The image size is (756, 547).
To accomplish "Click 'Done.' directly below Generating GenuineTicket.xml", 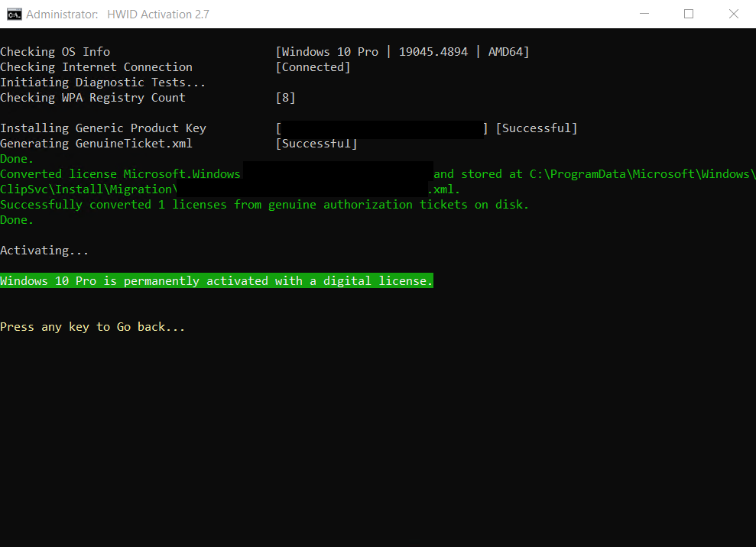I will 17,159.
